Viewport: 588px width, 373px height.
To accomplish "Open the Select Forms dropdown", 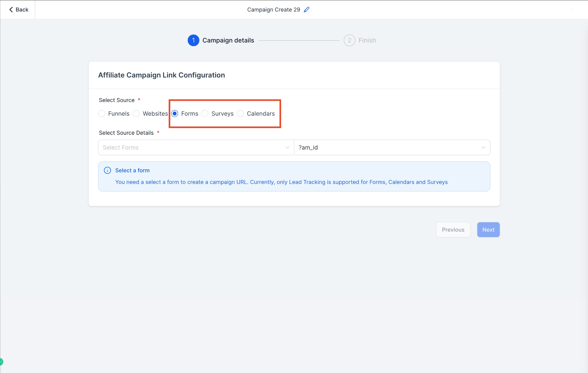I will click(x=196, y=147).
